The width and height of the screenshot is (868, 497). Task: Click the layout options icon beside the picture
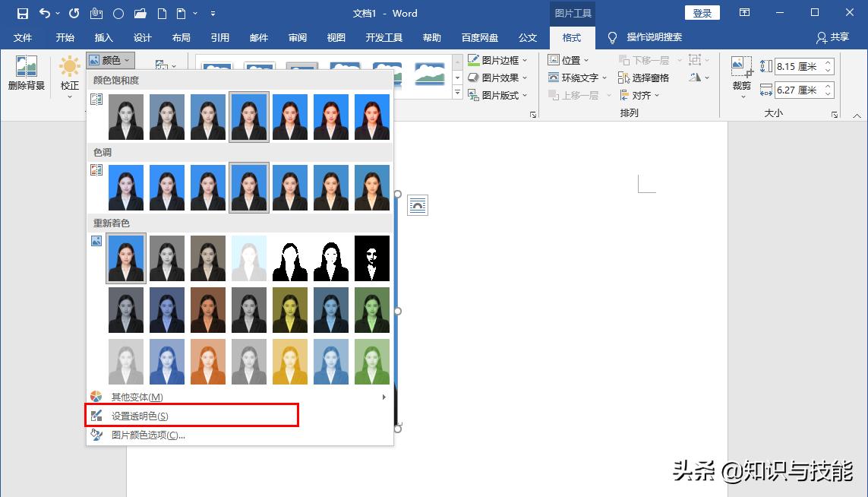click(418, 205)
